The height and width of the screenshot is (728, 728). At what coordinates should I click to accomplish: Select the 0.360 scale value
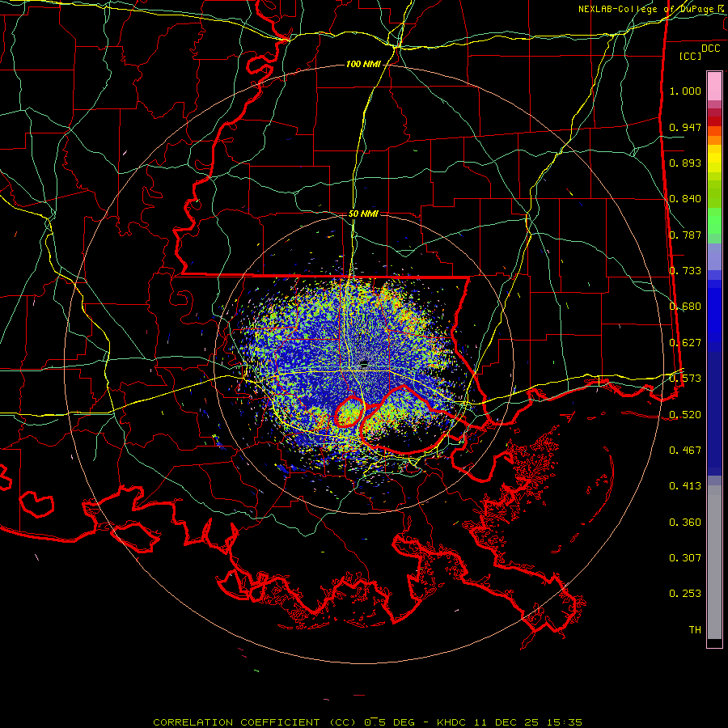[685, 523]
